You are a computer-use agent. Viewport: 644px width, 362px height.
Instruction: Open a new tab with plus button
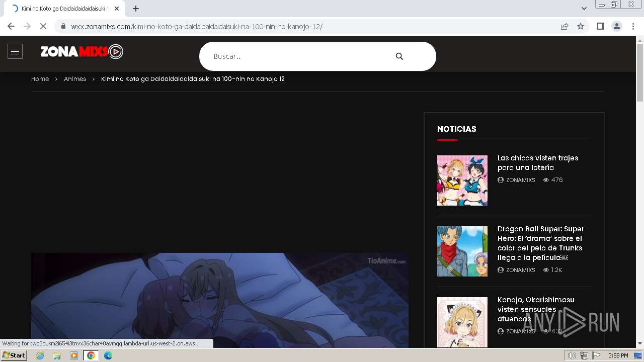click(x=136, y=9)
